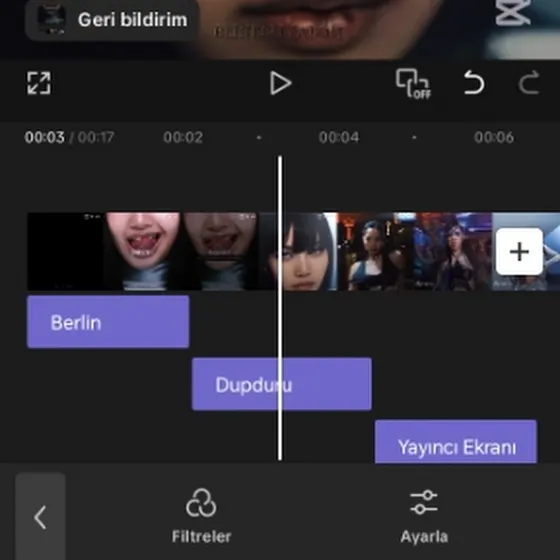This screenshot has height=560, width=560.
Task: Tap the 00:06 mark on timeline ruler
Action: (x=494, y=137)
